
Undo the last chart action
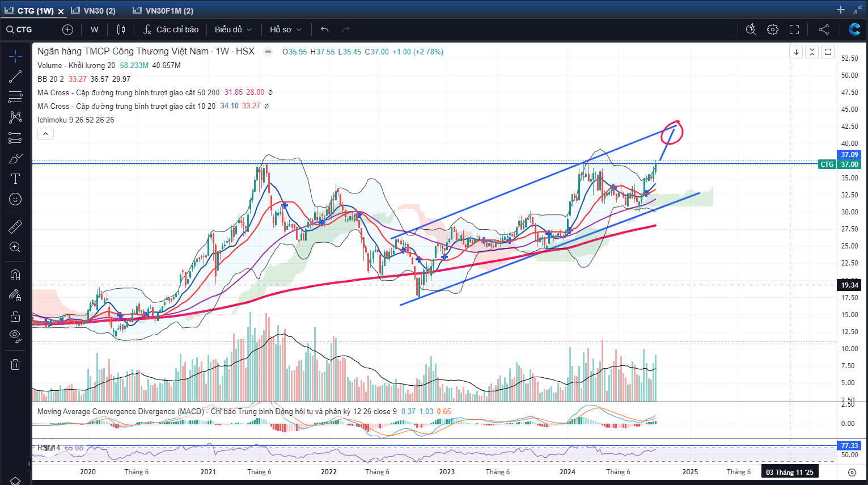point(324,29)
